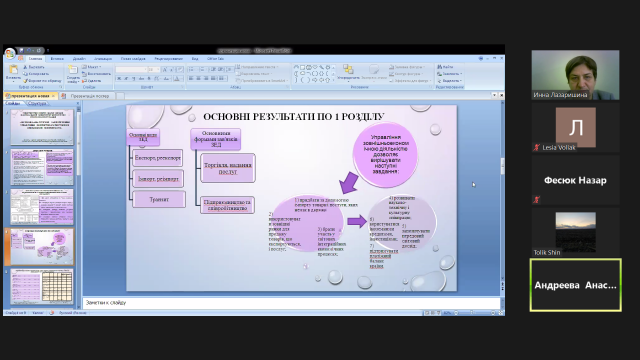Click the round Office button
640x360 pixels.
click(10, 53)
